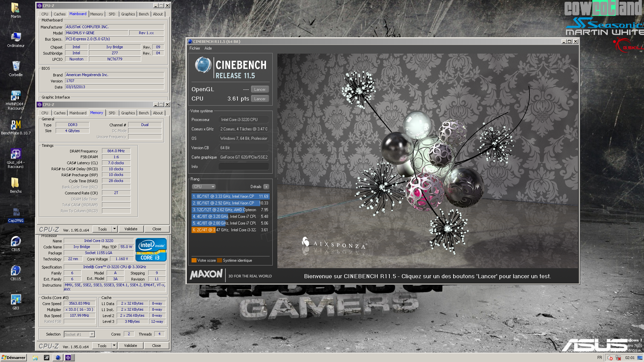
Task: Click the system clock showing 02:01
Action: (x=630, y=358)
